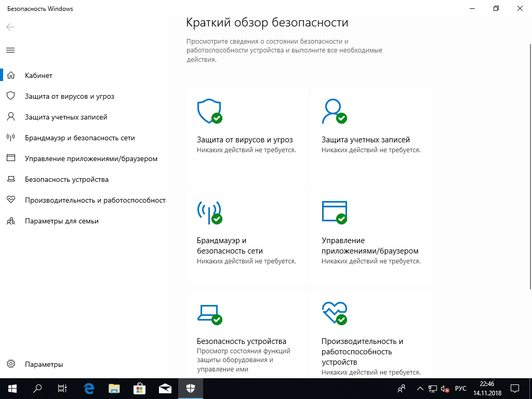The width and height of the screenshot is (532, 399).
Task: Click the Управление приложениями/браузером tile title
Action: point(370,246)
